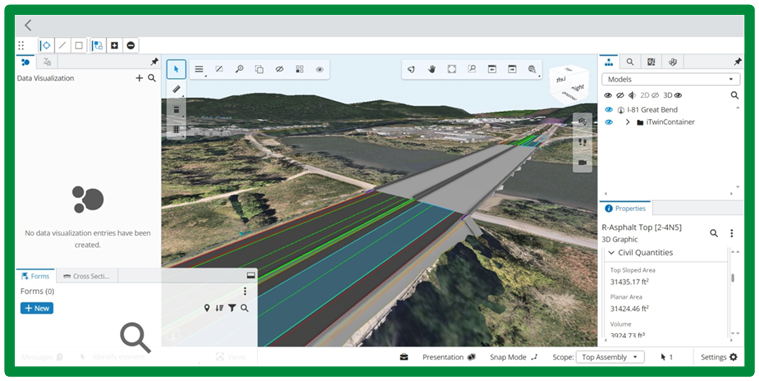Activate the arrow Select Element tool
The image size is (759, 381).
(x=176, y=69)
